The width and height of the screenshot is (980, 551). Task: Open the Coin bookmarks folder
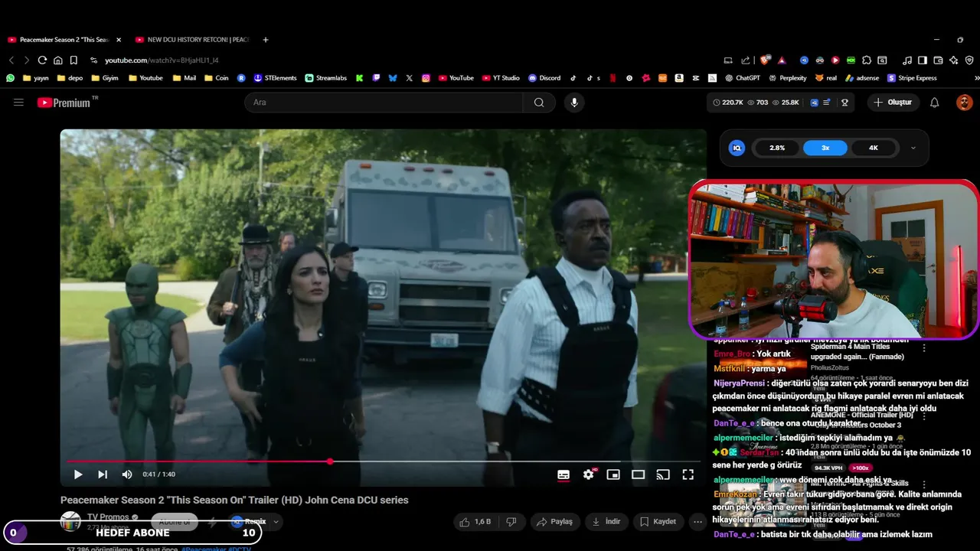coord(217,78)
